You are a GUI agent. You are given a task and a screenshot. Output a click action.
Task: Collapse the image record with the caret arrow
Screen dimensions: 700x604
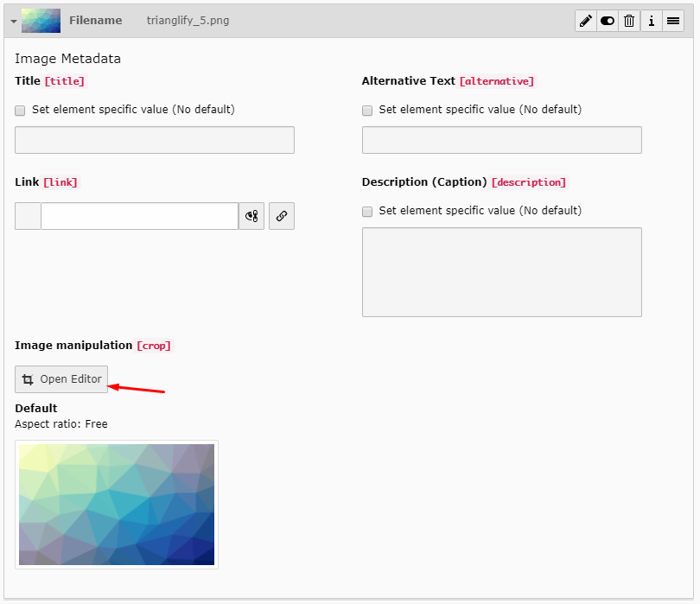tap(13, 21)
